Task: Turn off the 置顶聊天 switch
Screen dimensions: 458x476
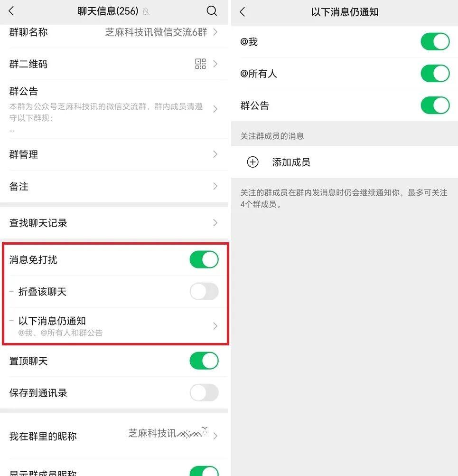Action: tap(204, 361)
